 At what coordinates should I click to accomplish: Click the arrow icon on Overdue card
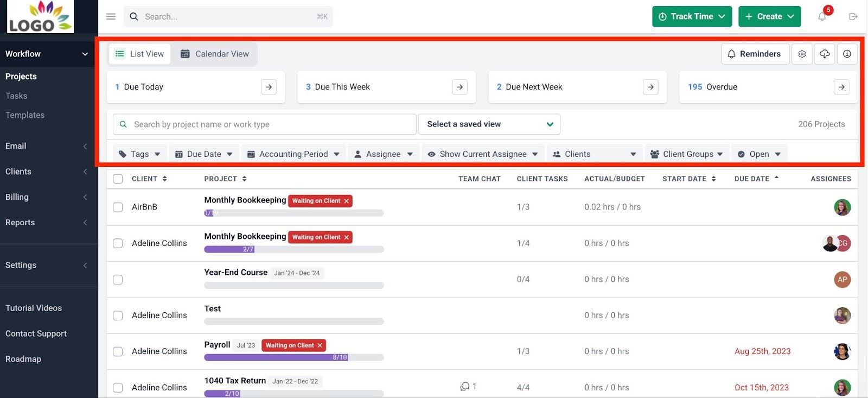[841, 87]
